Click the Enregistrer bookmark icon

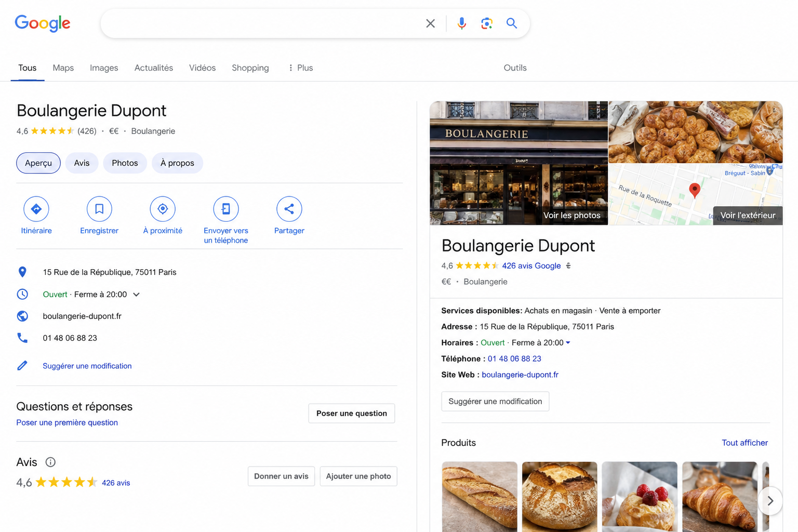[99, 209]
